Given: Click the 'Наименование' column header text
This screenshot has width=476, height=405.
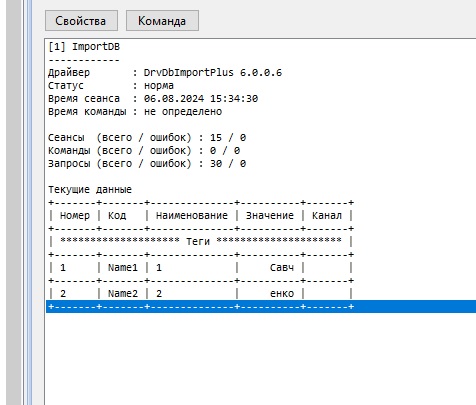Looking at the screenshot, I should pos(192,216).
